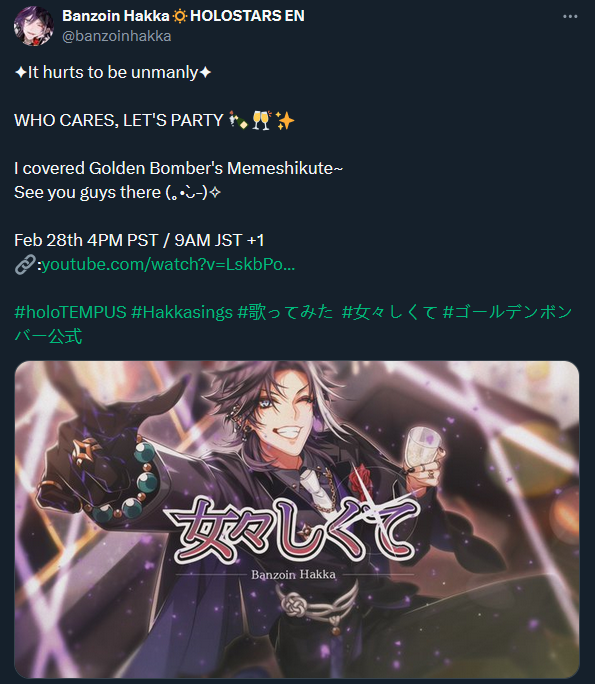Click the 女々しくて title text in the image

coord(293,530)
